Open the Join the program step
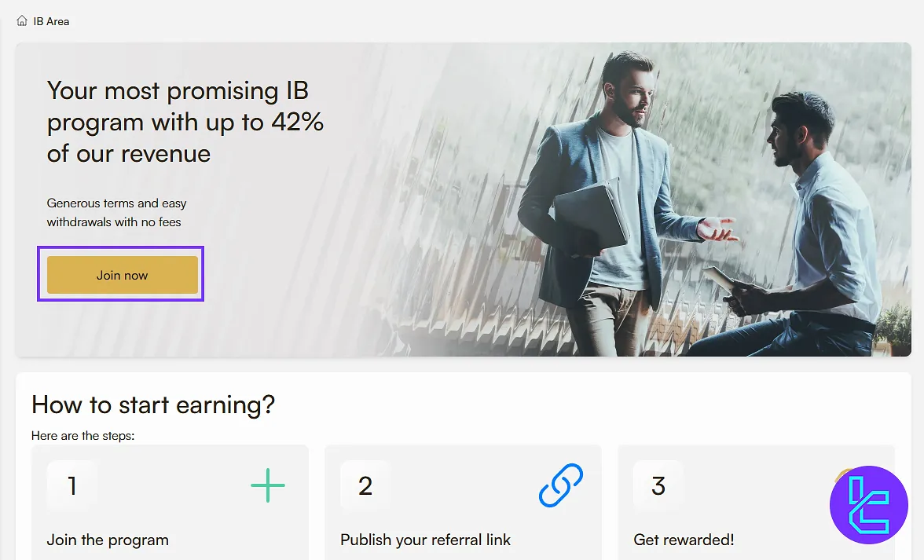The image size is (924, 560). pos(108,540)
